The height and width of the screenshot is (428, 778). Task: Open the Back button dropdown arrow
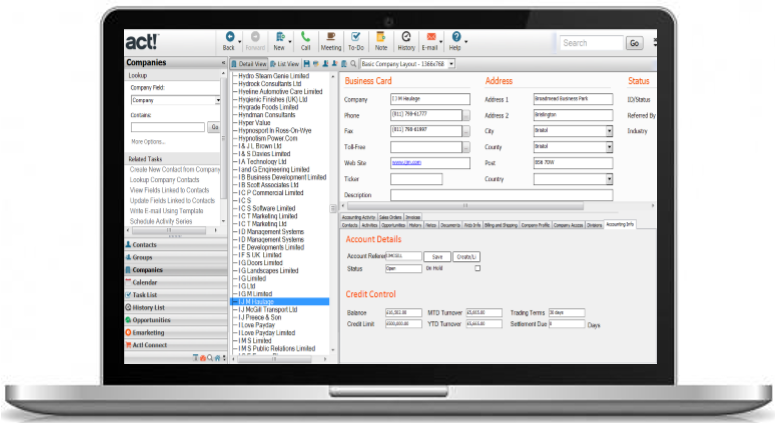(239, 42)
